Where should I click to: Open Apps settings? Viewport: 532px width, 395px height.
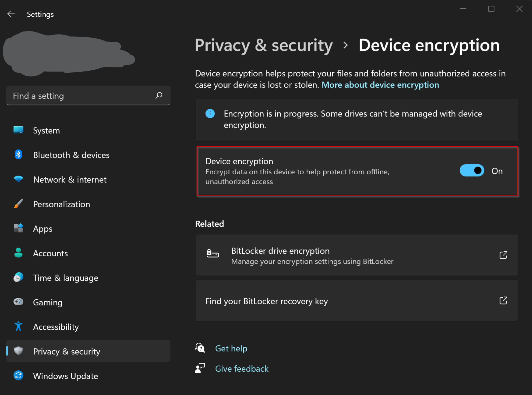[x=88, y=228]
